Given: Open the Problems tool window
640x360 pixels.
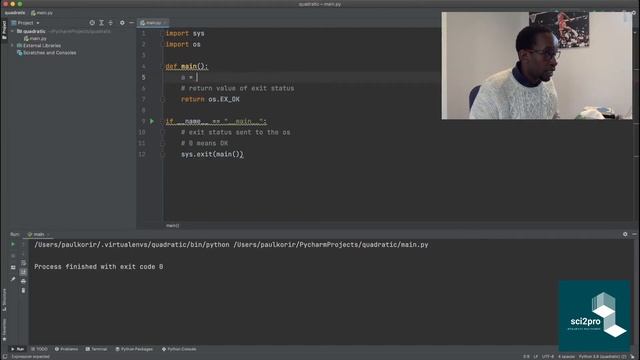Looking at the screenshot, I should coord(66,349).
